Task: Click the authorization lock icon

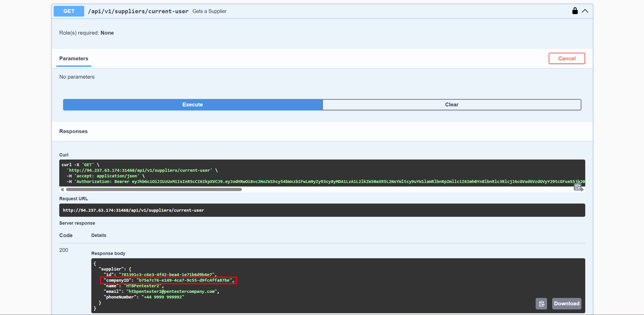Action: (575, 11)
